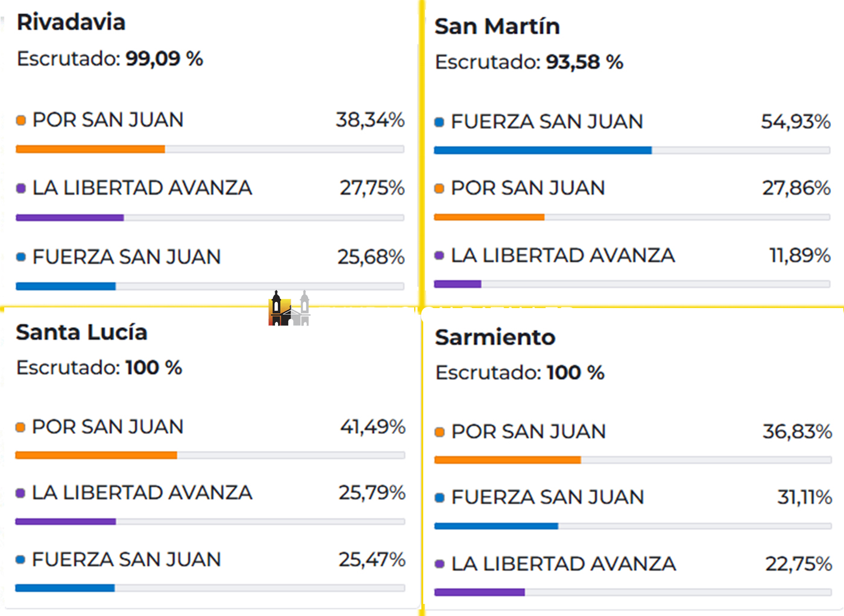The height and width of the screenshot is (616, 844).
Task: Click blue dot beside Sarmiento FUERZA SAN JUAN
Action: [440, 498]
